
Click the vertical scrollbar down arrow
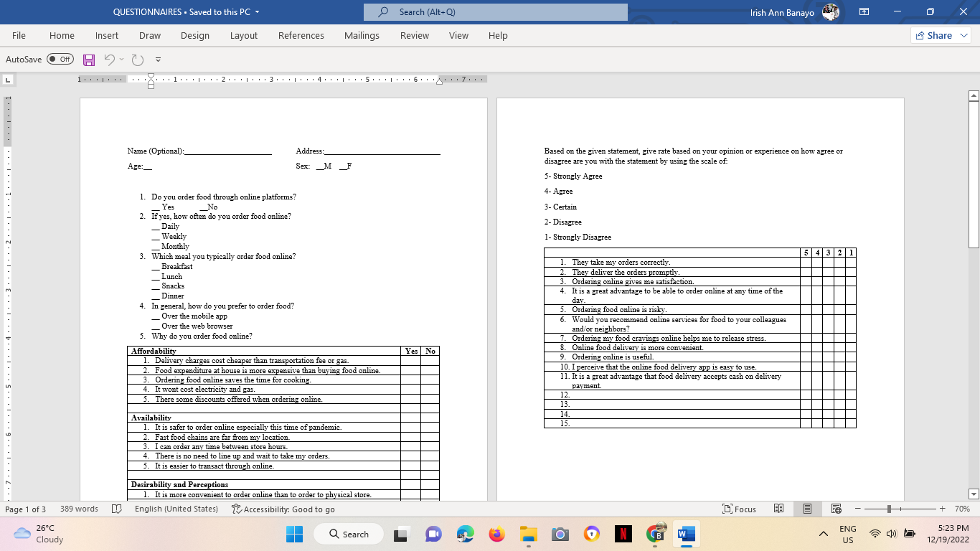pyautogui.click(x=974, y=494)
